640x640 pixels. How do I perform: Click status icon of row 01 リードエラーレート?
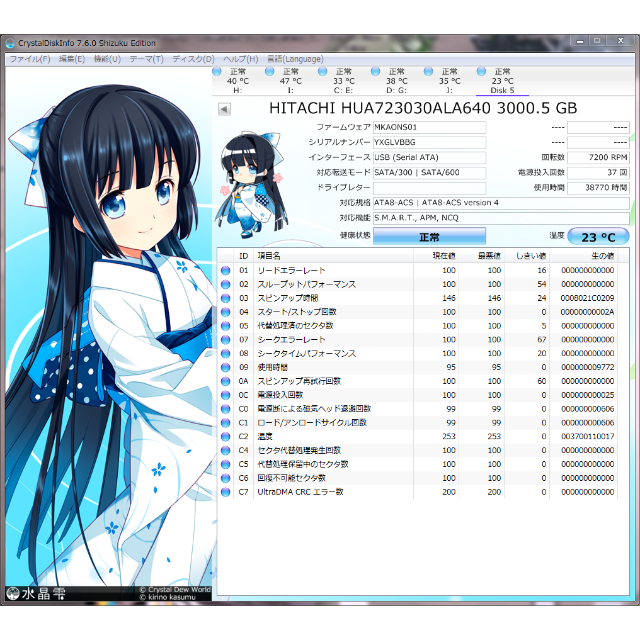click(225, 270)
